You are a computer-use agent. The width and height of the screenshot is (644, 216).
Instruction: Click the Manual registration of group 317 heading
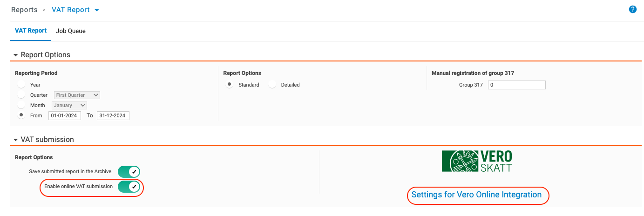pos(473,73)
